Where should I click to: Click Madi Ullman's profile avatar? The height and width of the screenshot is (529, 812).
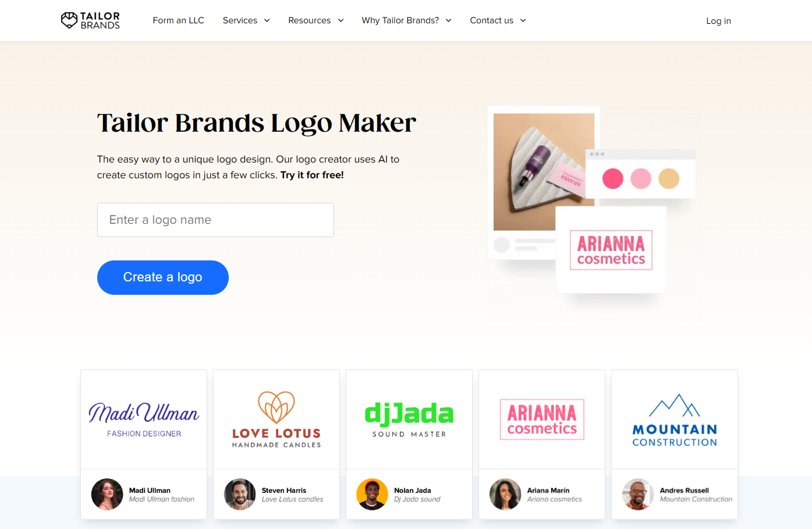click(107, 494)
